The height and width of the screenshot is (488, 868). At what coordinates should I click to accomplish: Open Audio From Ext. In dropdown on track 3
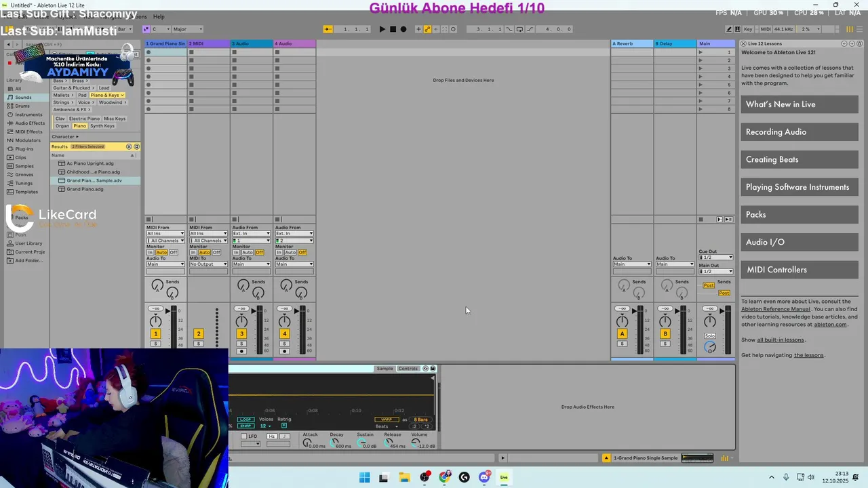click(x=252, y=233)
